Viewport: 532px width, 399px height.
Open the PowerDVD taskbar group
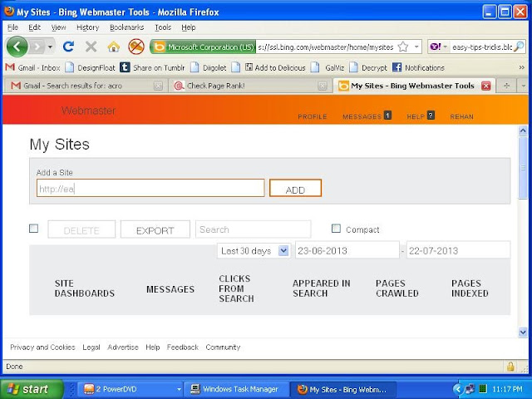point(131,389)
